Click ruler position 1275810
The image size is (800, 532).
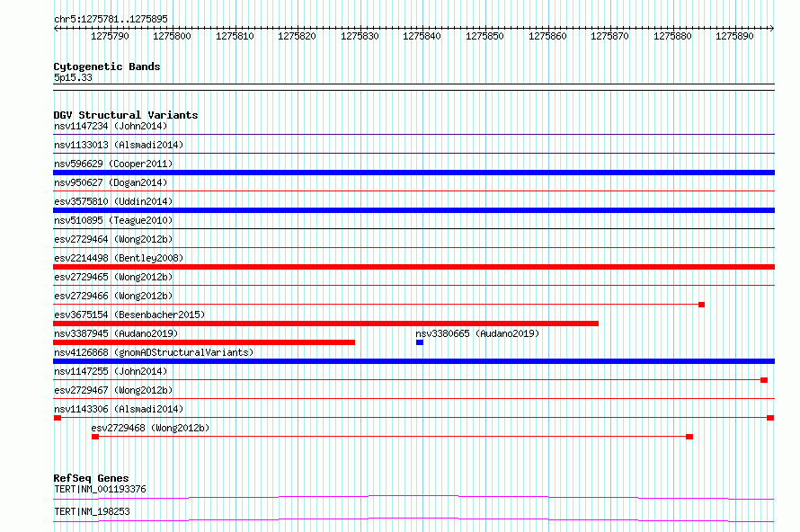(236, 36)
